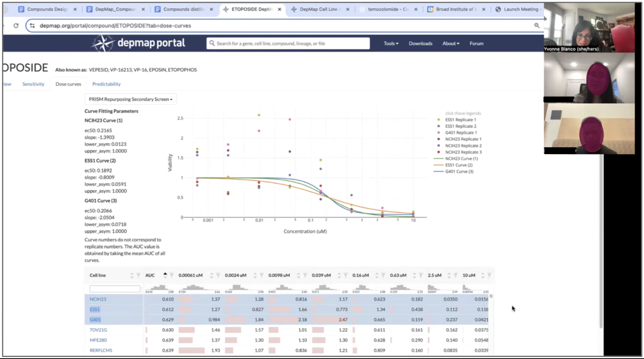Viewport: 644px width, 359px height.
Task: Reload the page with the refresh icon
Action: pos(16,26)
